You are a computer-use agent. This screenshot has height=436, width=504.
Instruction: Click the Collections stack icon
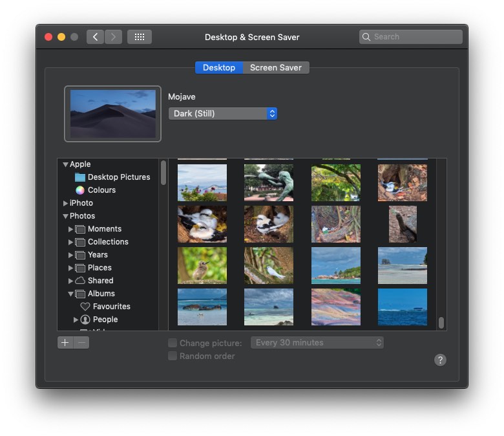[80, 242]
